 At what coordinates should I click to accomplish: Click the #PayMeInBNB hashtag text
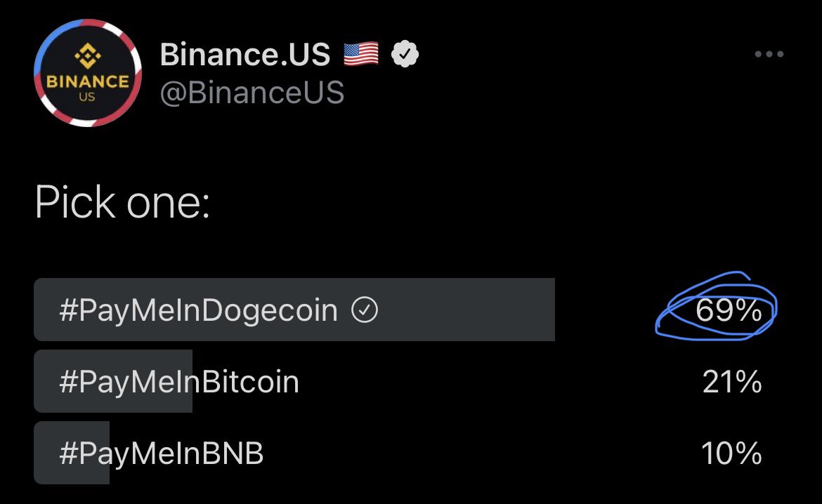coord(162,453)
